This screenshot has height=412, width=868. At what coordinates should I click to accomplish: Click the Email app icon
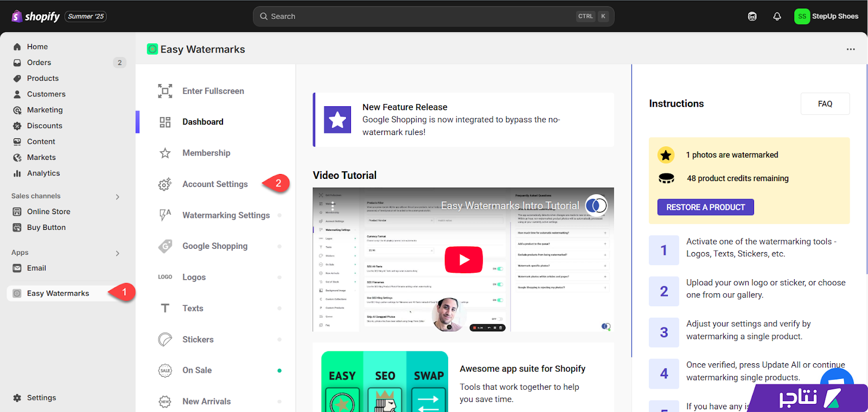coord(17,268)
